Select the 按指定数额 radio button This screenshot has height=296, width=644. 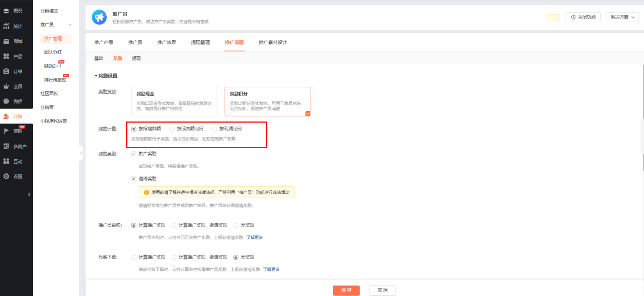click(x=134, y=129)
